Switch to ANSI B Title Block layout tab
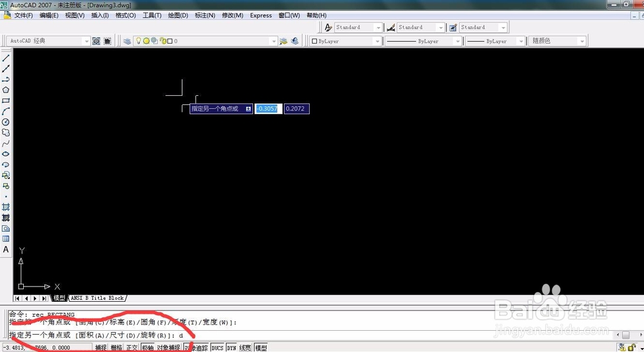This screenshot has height=352, width=644. point(97,298)
